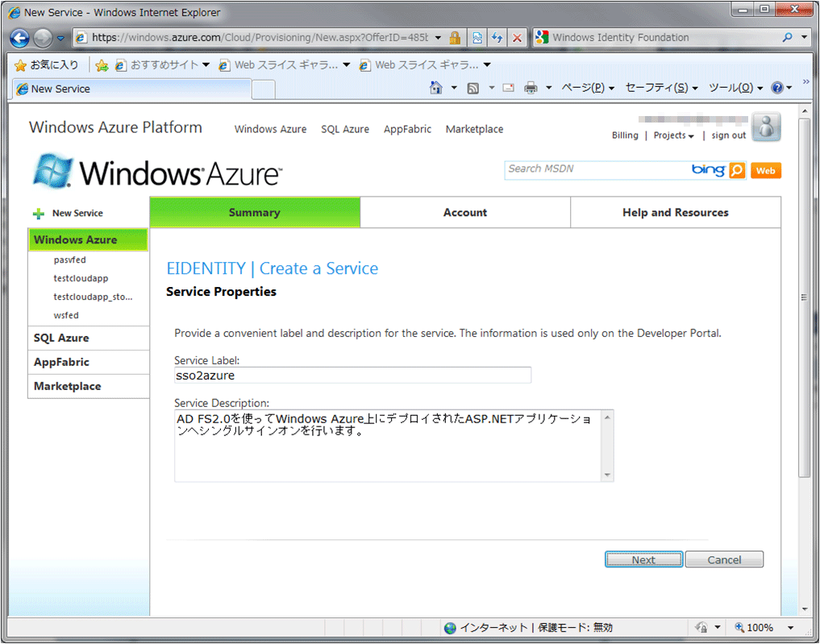The width and height of the screenshot is (820, 644).
Task: Open the search provider dropdown arrow
Action: coord(805,37)
